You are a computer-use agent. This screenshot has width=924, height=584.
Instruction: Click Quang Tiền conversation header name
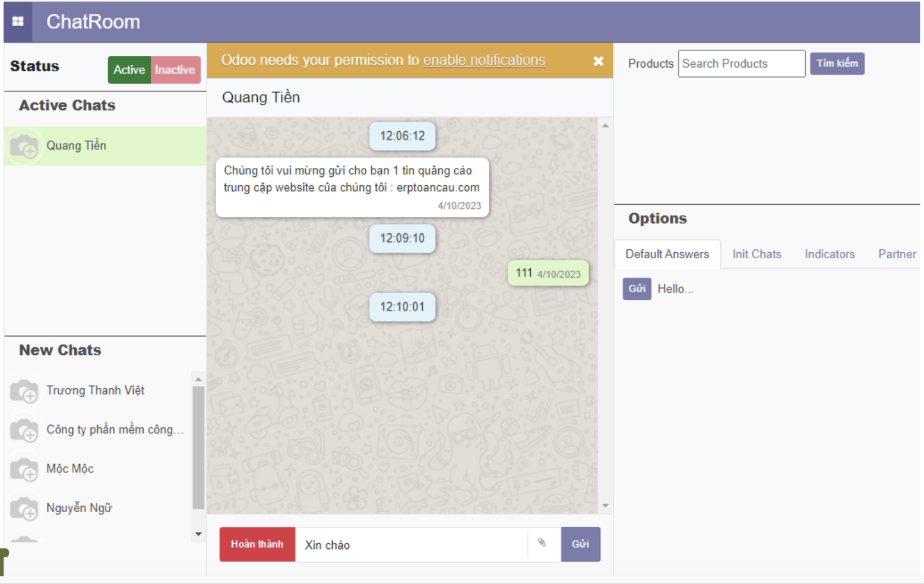coord(261,97)
